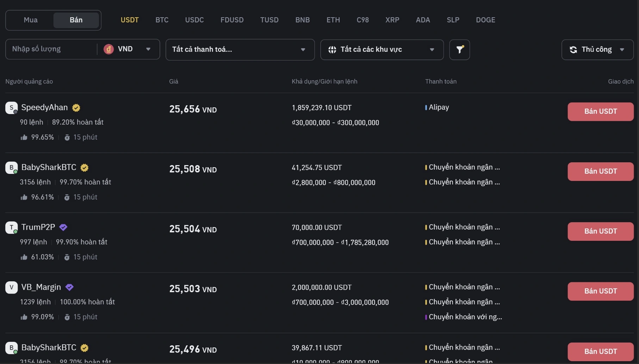Select the DOGE tab
Image resolution: width=639 pixels, height=364 pixels.
[486, 20]
